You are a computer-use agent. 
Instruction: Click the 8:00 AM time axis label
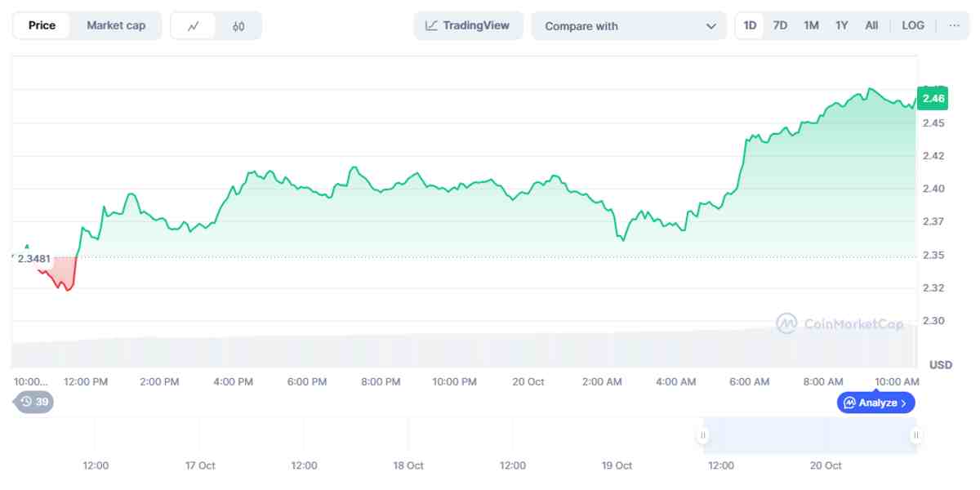pos(823,382)
